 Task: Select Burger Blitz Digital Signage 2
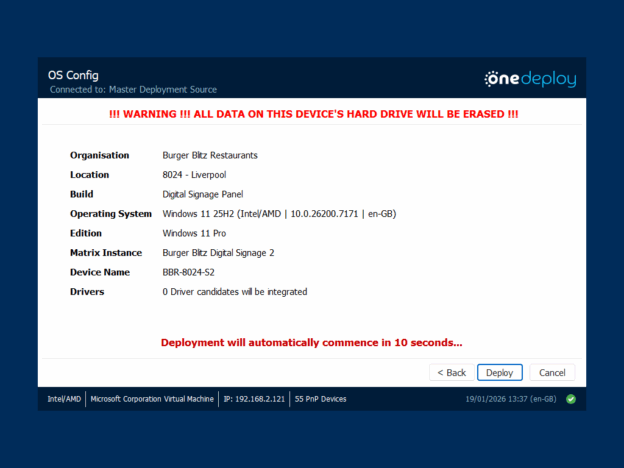click(218, 253)
